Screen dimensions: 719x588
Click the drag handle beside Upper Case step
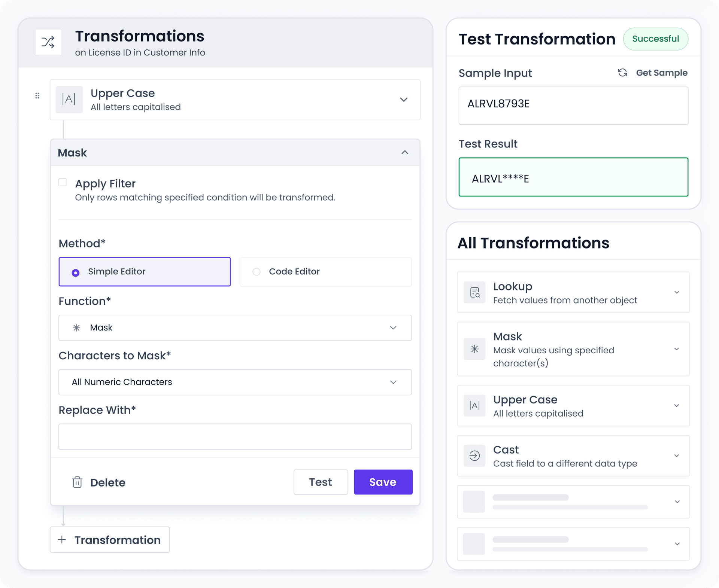[37, 96]
